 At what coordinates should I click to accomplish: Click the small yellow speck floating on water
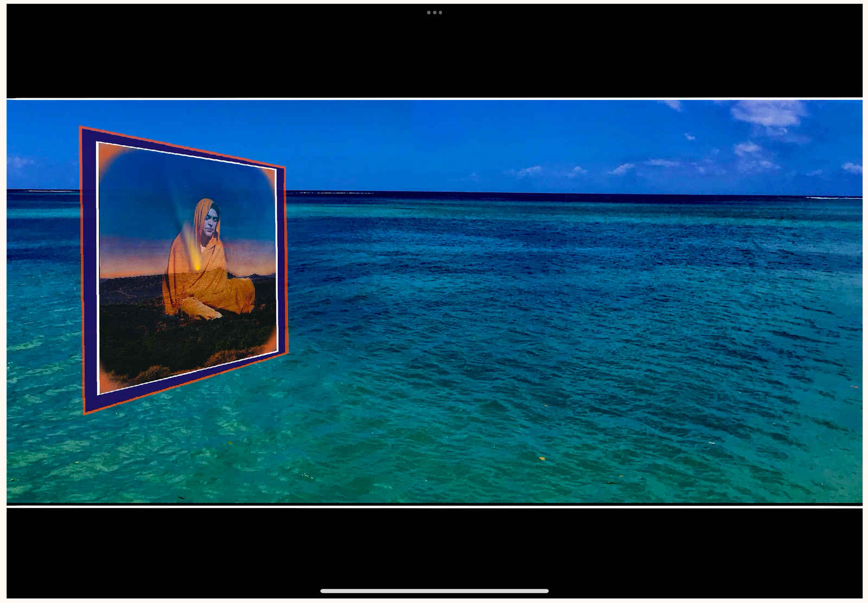click(541, 459)
